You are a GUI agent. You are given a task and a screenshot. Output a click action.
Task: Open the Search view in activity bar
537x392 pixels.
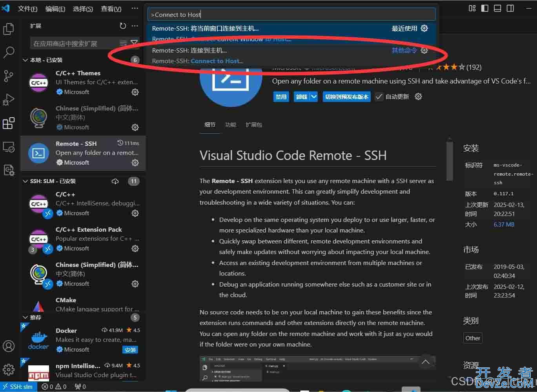(x=9, y=53)
